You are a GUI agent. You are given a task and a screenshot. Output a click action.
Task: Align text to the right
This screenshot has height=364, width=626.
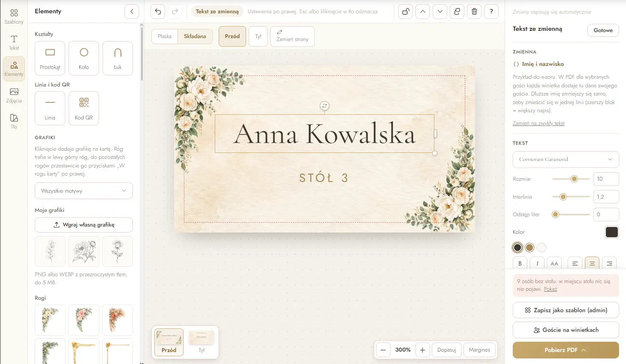tap(609, 263)
